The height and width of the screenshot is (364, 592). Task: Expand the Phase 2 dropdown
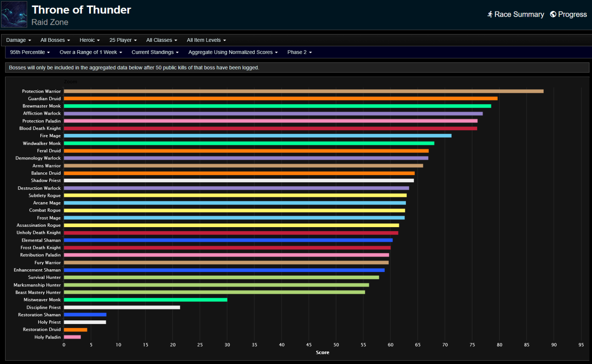pos(299,52)
